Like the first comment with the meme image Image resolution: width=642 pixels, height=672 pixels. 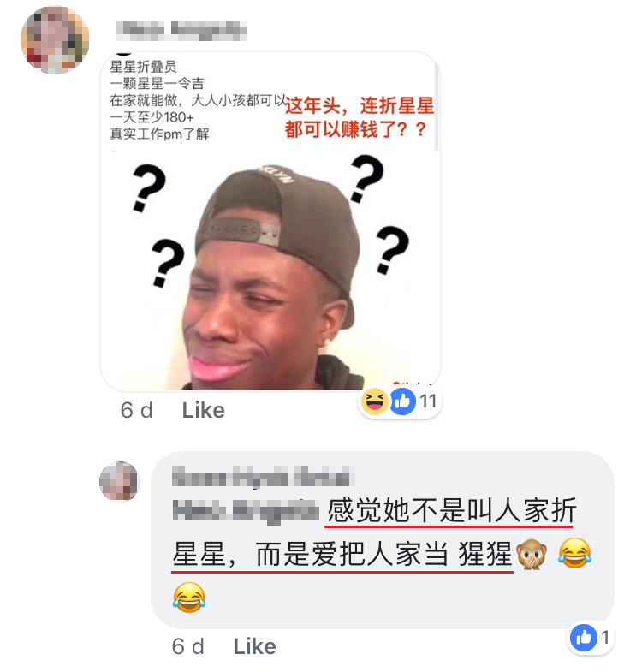click(203, 410)
